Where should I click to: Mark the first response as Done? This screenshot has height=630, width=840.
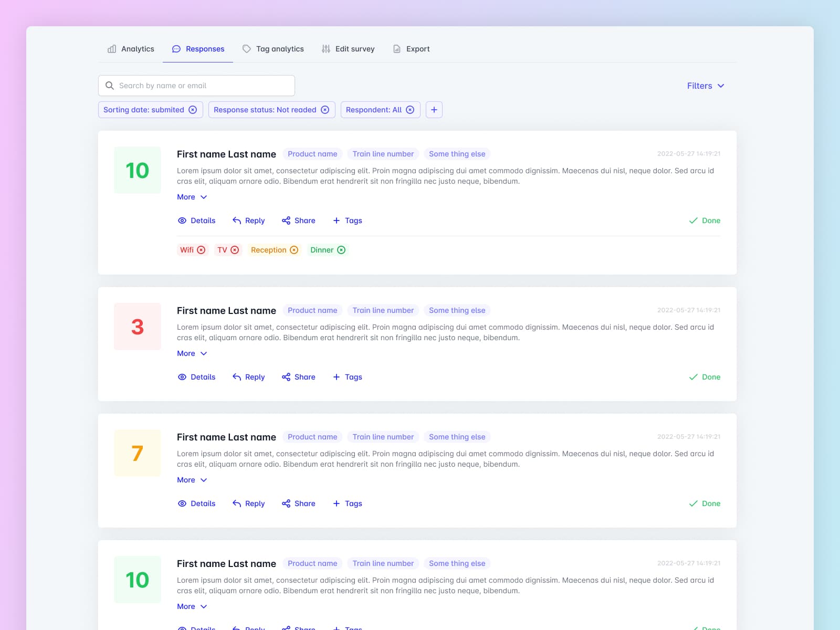coord(705,220)
